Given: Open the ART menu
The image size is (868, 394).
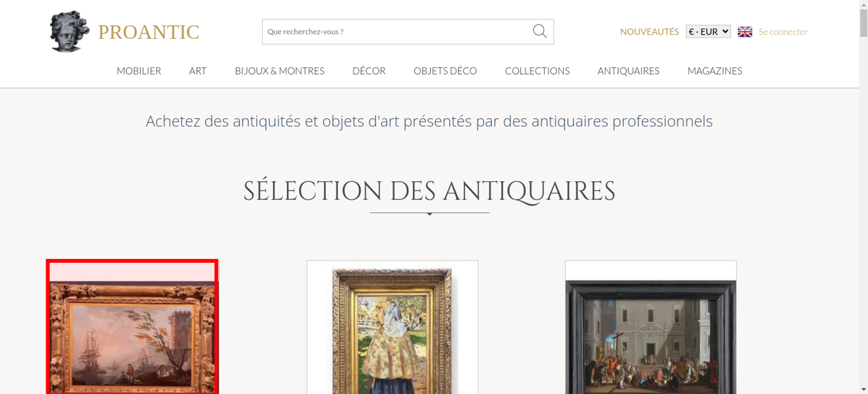Looking at the screenshot, I should coord(197,71).
